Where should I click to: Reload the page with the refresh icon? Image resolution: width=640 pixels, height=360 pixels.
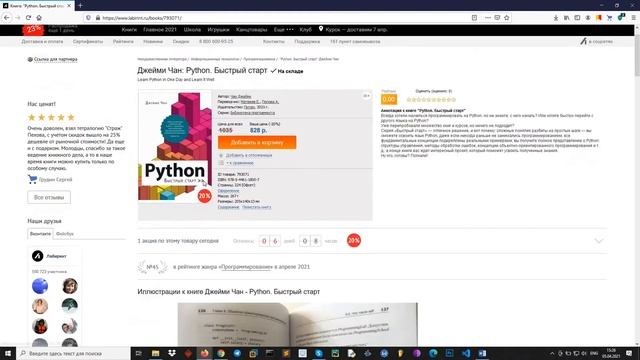[28, 18]
